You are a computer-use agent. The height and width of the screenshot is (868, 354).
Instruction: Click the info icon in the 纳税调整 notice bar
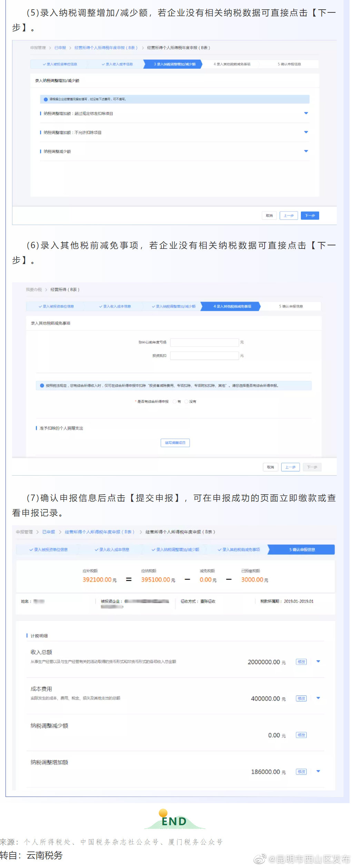[x=46, y=99]
